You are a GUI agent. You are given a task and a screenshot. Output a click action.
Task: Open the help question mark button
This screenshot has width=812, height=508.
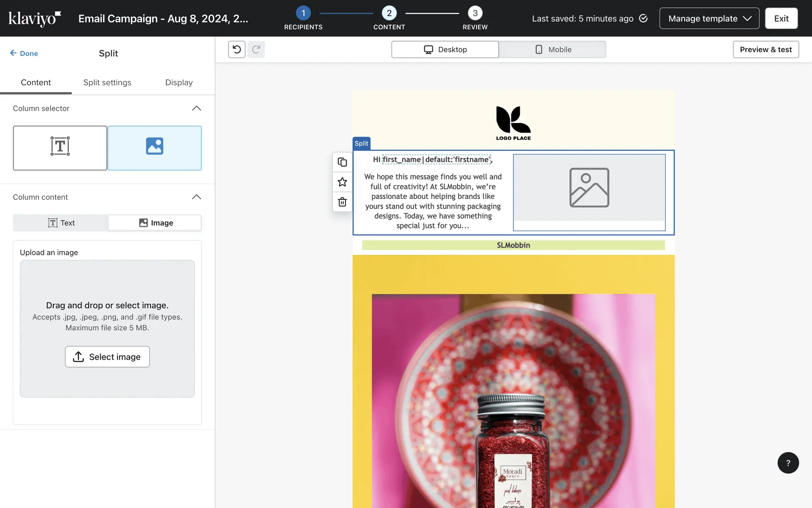coord(787,463)
